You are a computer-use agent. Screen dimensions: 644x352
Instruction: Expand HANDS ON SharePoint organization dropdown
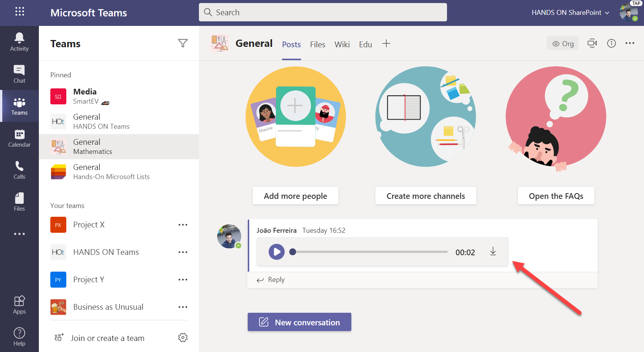coord(570,13)
